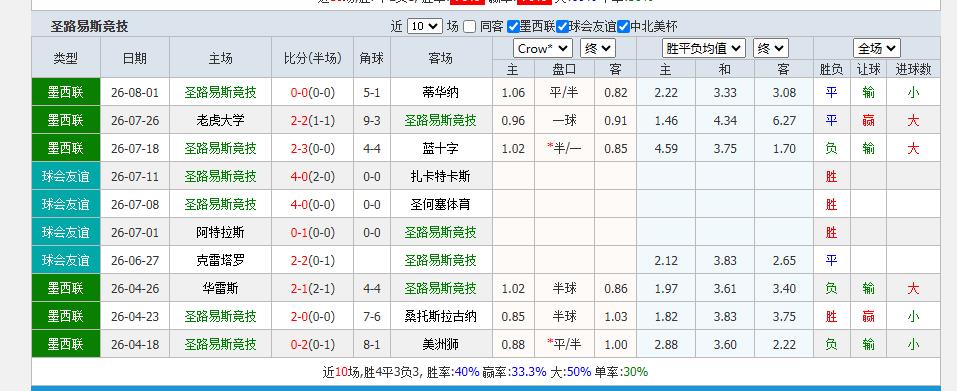The height and width of the screenshot is (391, 957).
Task: Click score 0-2(0-1) against 美洲狮
Action: click(x=312, y=345)
